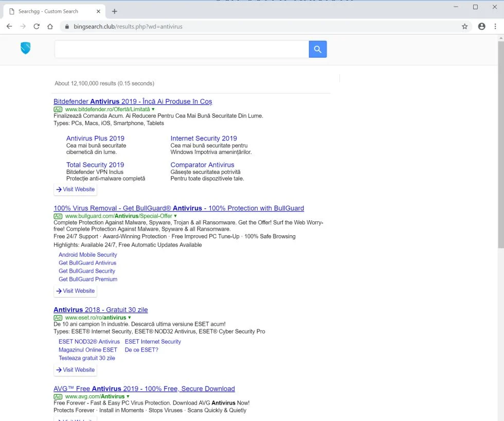This screenshot has height=421, width=504.
Task: Click the blue magnifier search button
Action: coord(318,49)
